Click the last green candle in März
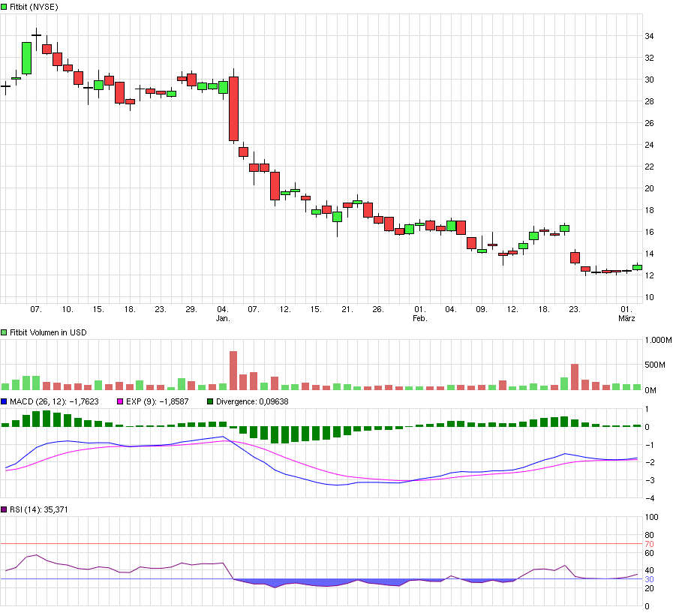The width and height of the screenshot is (676, 616). (x=637, y=267)
